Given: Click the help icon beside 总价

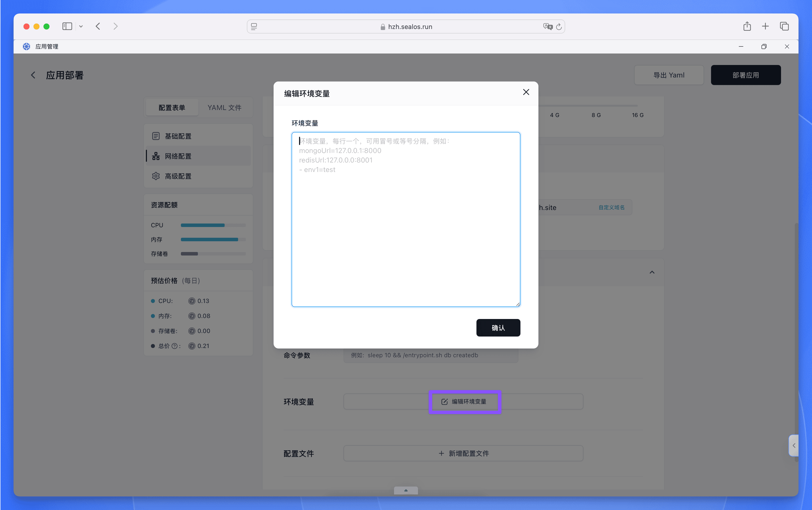Looking at the screenshot, I should pyautogui.click(x=174, y=346).
